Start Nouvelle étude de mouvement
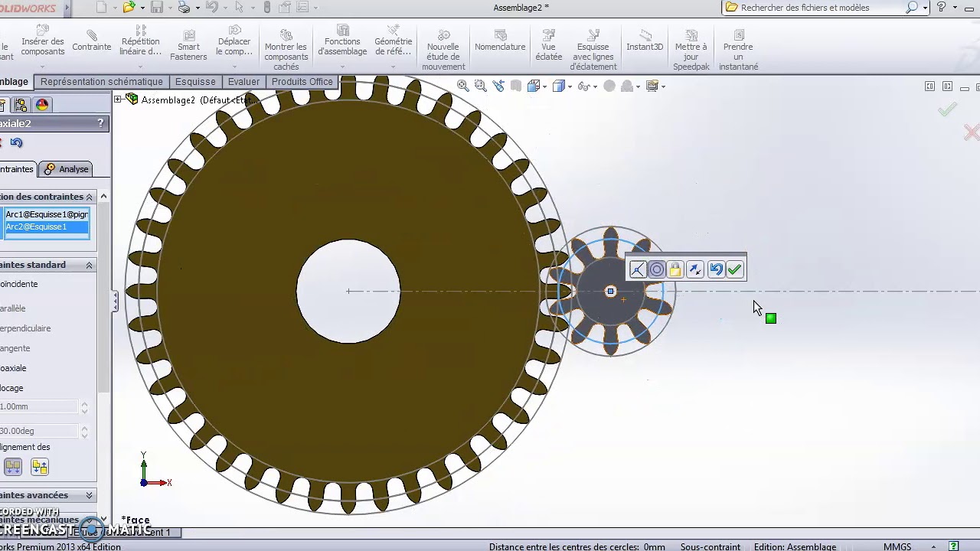The width and height of the screenshot is (980, 551). (x=443, y=51)
